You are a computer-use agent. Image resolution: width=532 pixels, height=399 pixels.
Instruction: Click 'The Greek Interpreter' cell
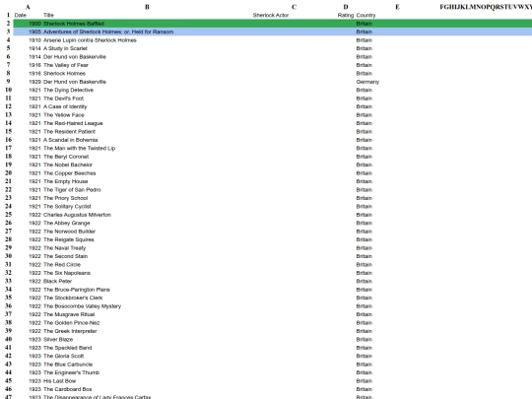(70, 331)
